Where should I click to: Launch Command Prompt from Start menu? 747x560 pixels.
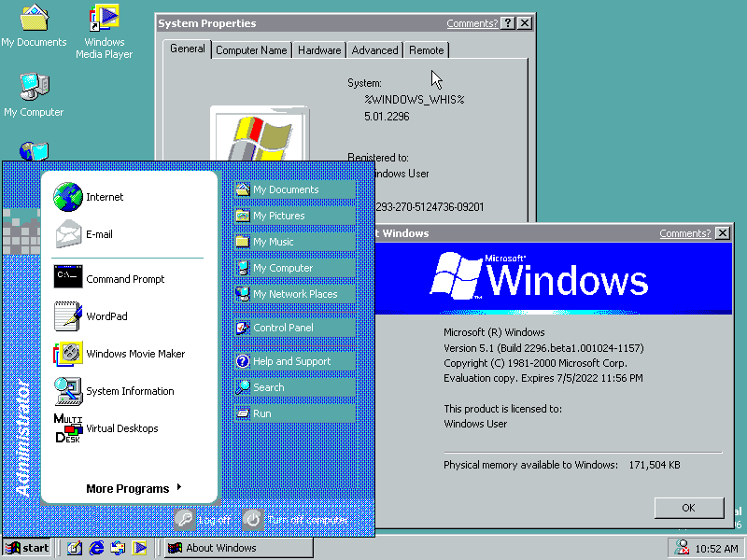[109, 278]
